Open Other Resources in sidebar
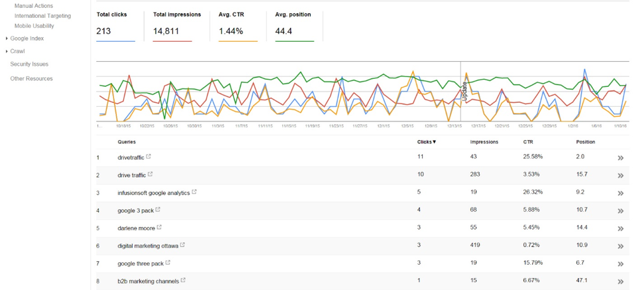 click(x=32, y=78)
